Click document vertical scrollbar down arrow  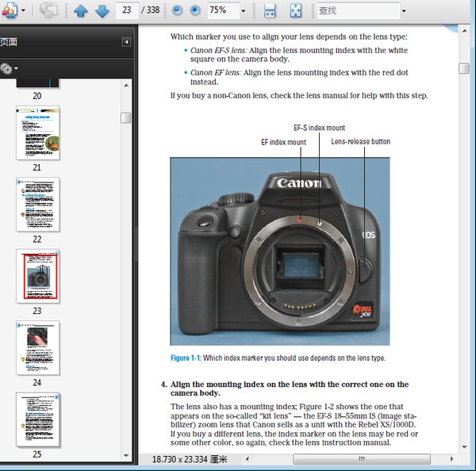point(464,446)
